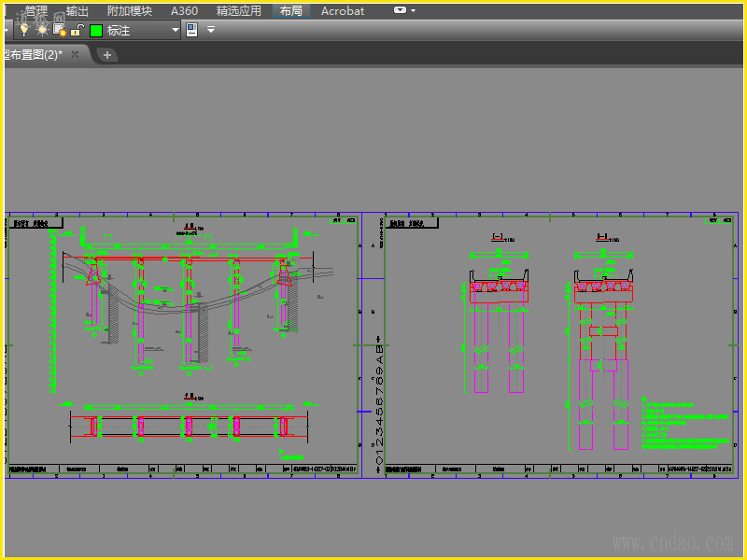Toggle the viewport freeze icon for 标注 layer
Screen dimensions: 747x560
tap(60, 30)
